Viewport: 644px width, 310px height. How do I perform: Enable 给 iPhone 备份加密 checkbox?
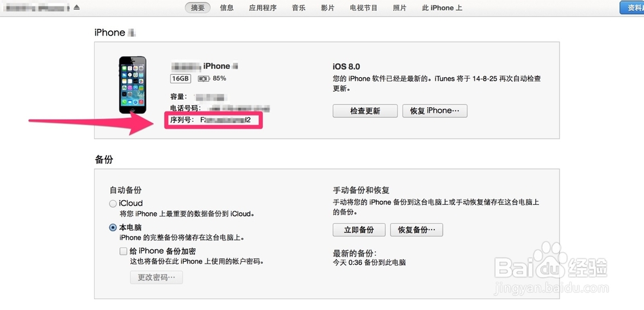tap(123, 251)
